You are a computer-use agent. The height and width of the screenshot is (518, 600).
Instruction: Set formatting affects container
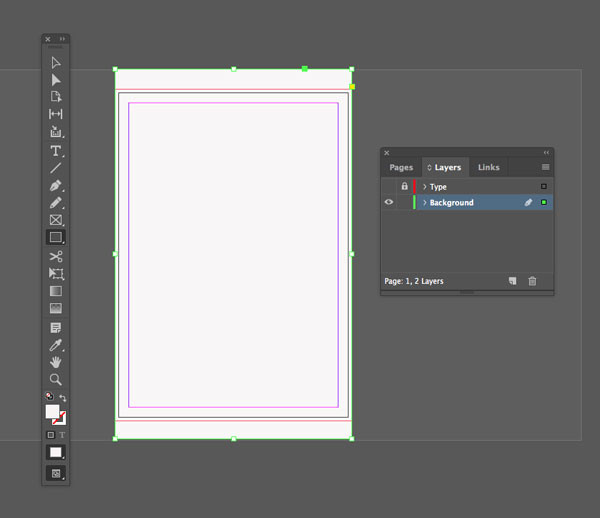pyautogui.click(x=51, y=435)
